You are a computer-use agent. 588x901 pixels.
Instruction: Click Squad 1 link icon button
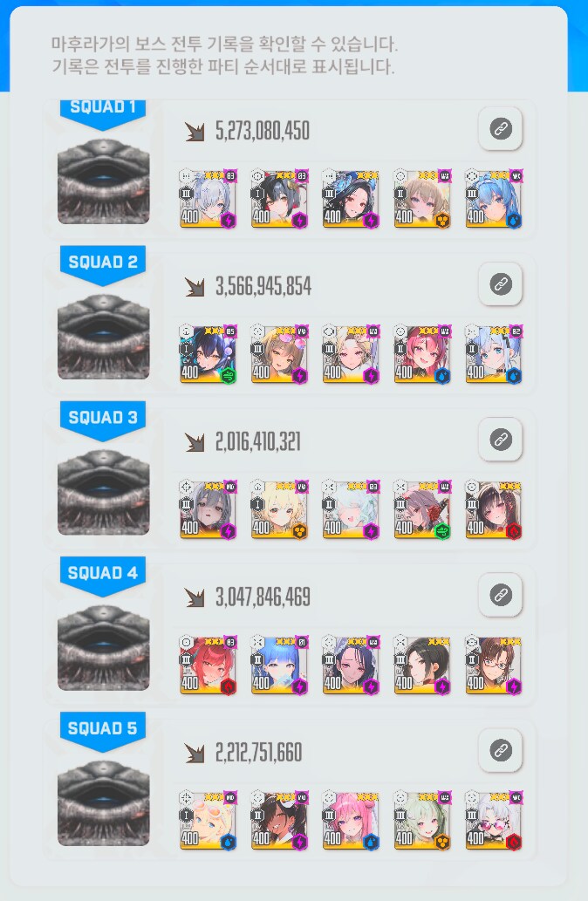(500, 129)
